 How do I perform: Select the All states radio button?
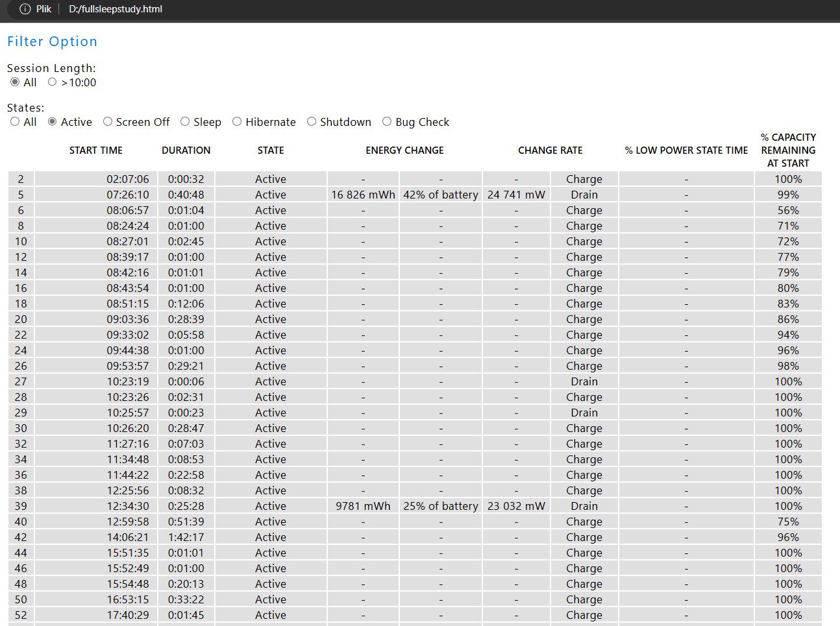click(x=15, y=122)
